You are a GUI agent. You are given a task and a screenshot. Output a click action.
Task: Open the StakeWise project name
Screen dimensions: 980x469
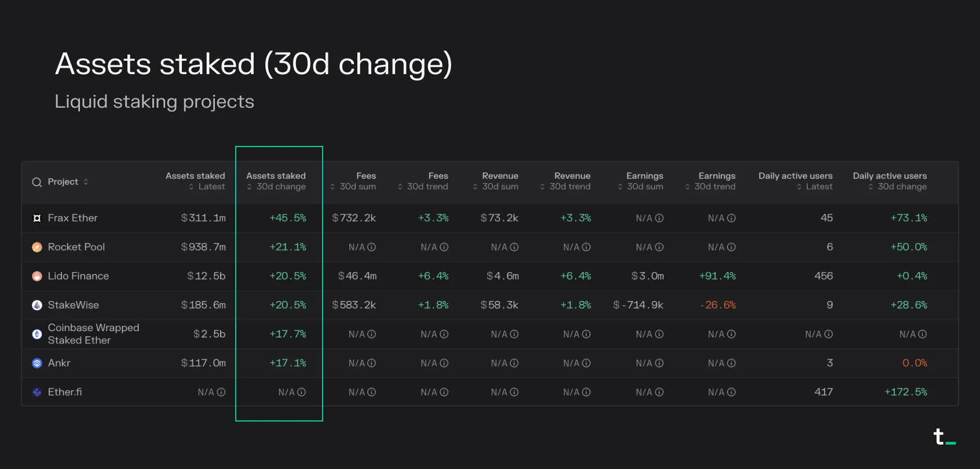pyautogui.click(x=73, y=305)
